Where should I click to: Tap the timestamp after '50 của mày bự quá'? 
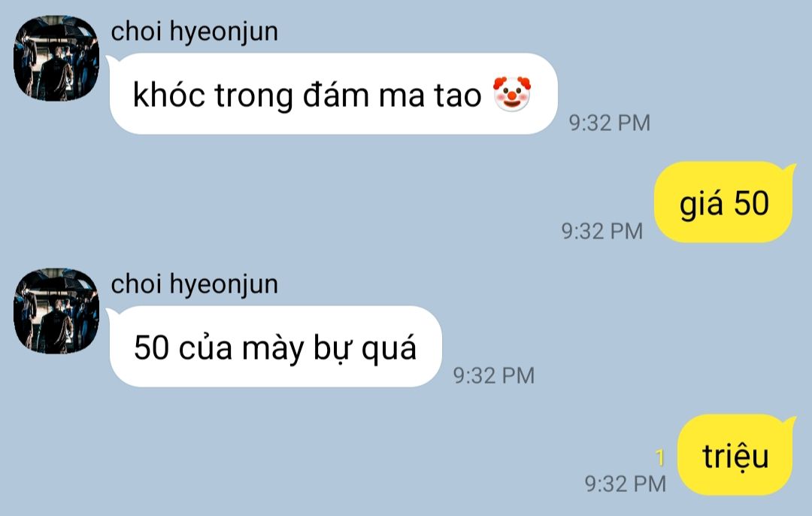pos(493,375)
